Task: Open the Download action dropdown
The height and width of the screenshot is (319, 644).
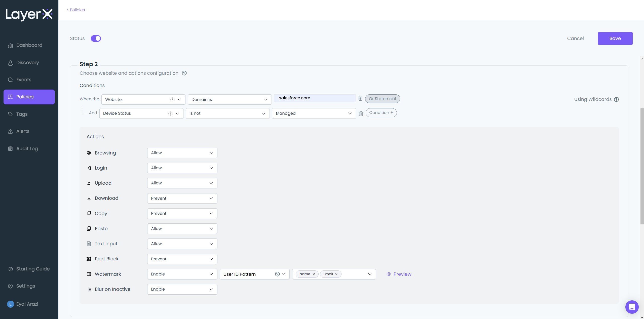Action: point(182,198)
